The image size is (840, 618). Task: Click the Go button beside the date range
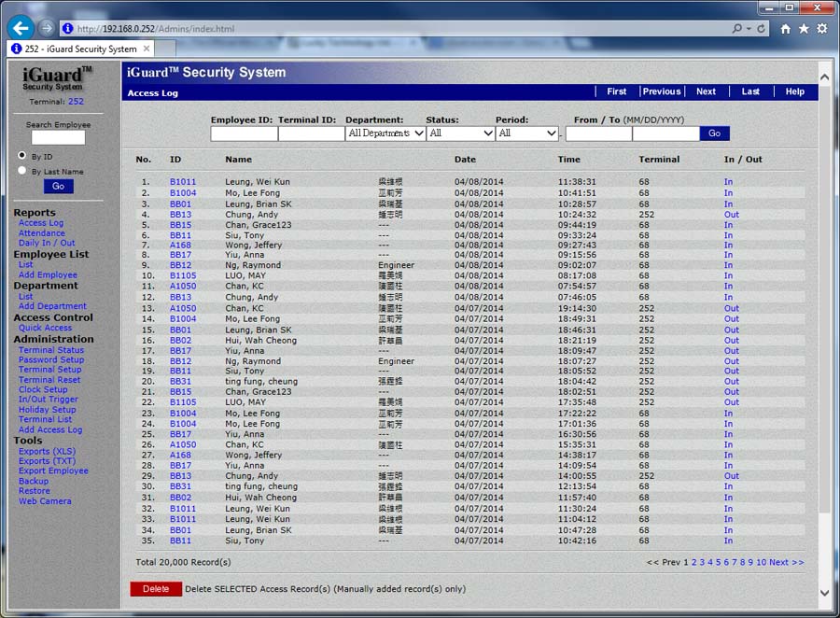point(715,133)
